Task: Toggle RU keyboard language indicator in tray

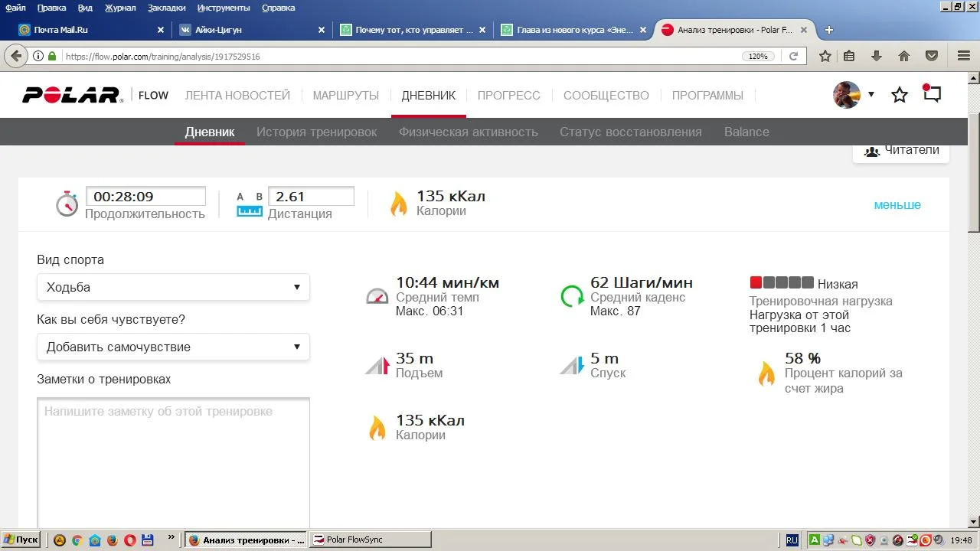Action: [x=792, y=540]
